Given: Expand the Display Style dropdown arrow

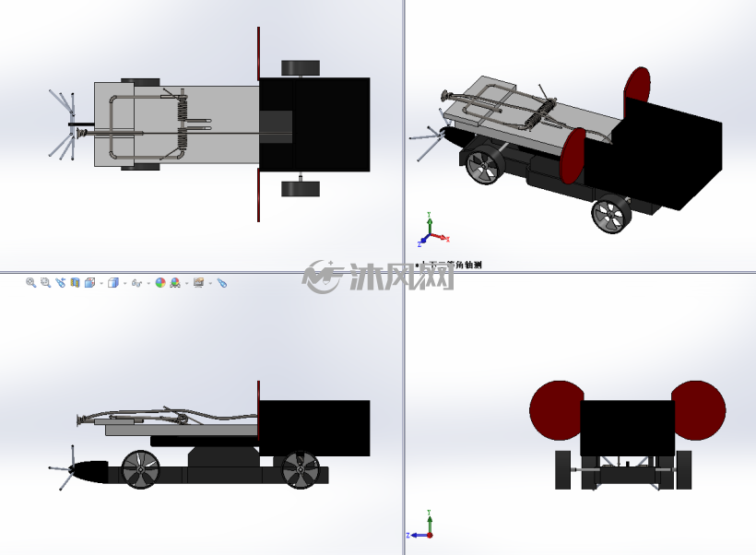Looking at the screenshot, I should click(124, 284).
